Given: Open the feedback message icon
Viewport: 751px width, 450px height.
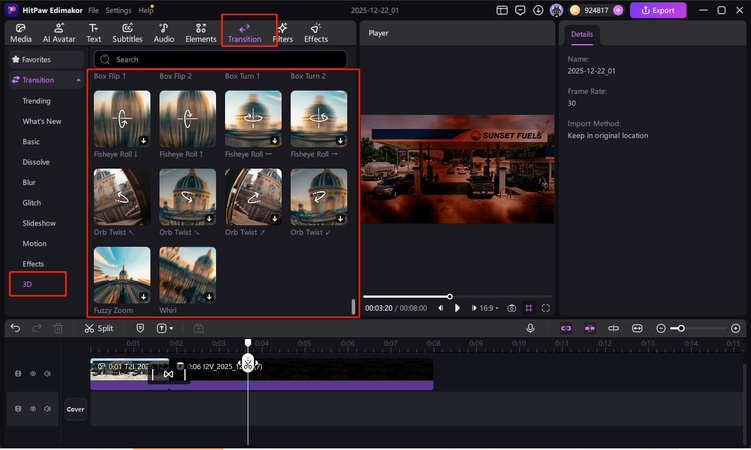Looking at the screenshot, I should 520,10.
